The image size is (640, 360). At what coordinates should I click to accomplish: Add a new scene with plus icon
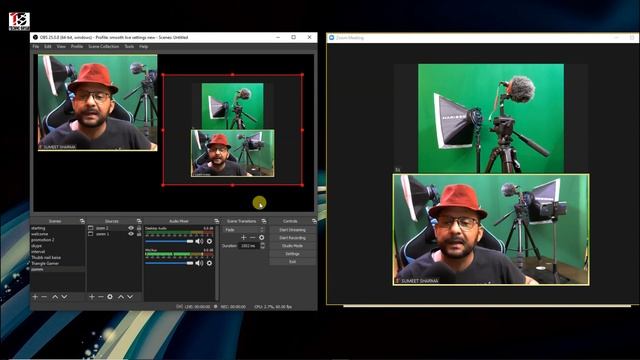pos(35,297)
